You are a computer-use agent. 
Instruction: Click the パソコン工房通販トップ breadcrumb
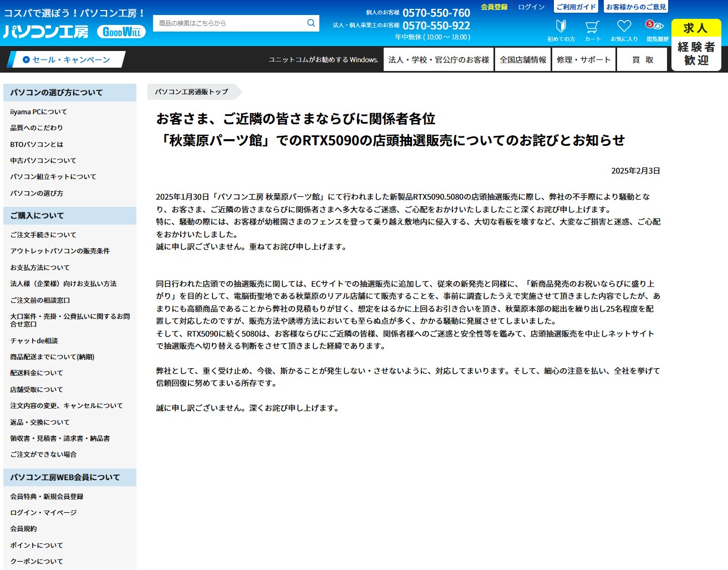pyautogui.click(x=191, y=92)
